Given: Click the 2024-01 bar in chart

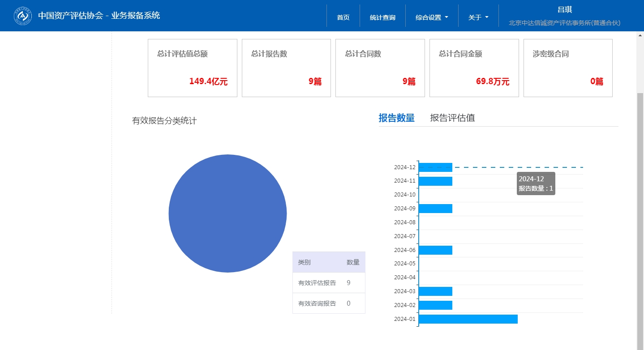Looking at the screenshot, I should click(x=468, y=319).
